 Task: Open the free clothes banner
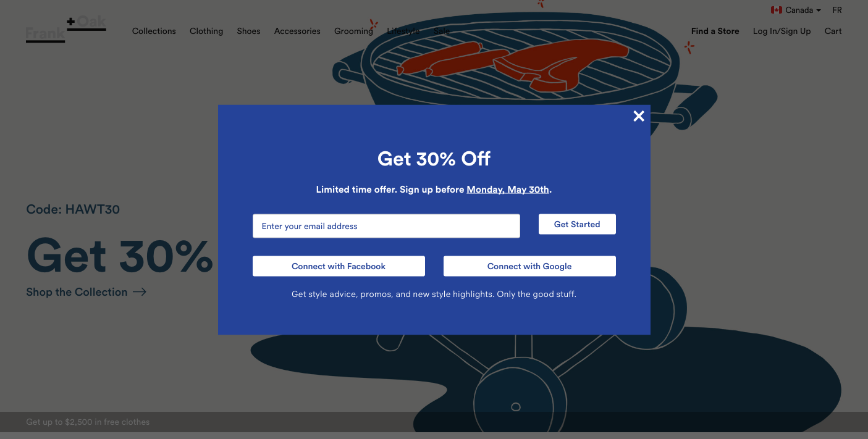point(88,422)
